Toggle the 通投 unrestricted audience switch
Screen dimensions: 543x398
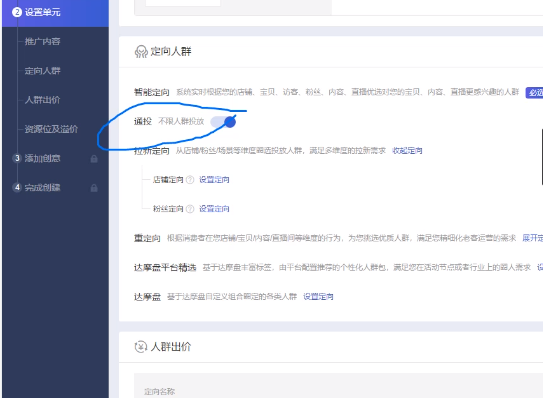223,122
